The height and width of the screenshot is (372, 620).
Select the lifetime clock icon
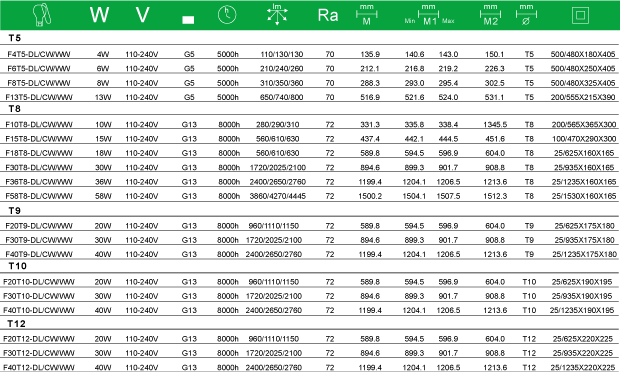tap(227, 15)
